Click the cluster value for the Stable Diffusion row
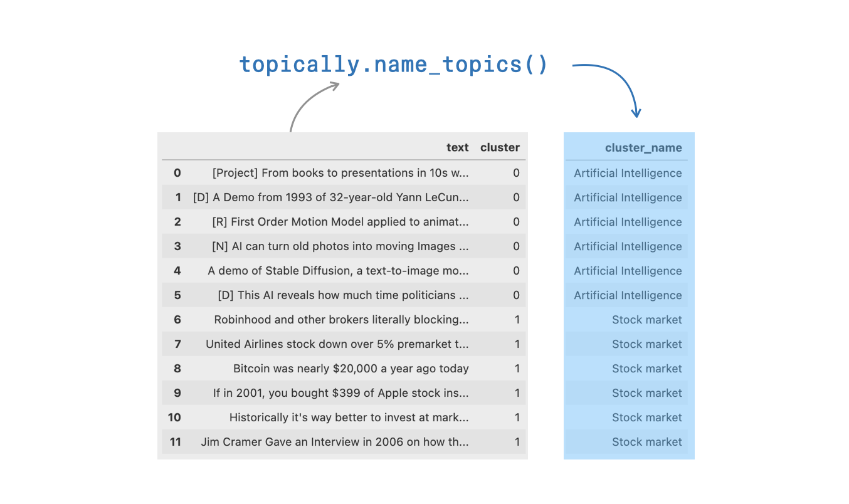 pyautogui.click(x=516, y=271)
